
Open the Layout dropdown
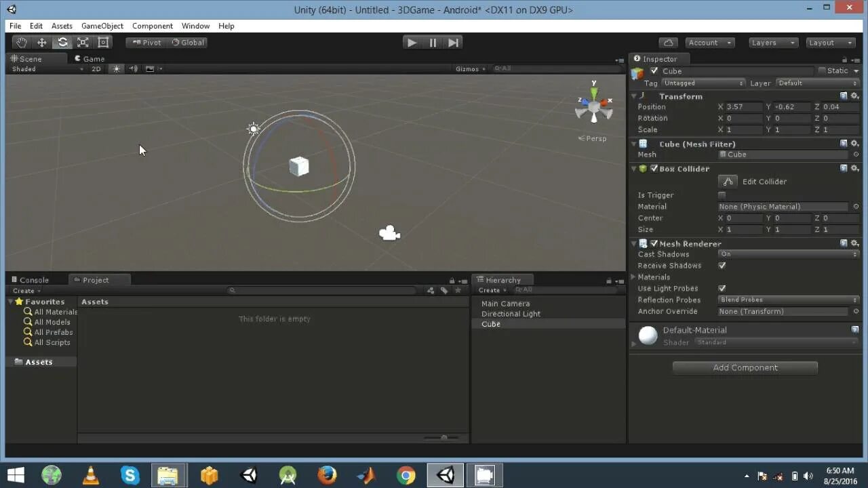831,43
